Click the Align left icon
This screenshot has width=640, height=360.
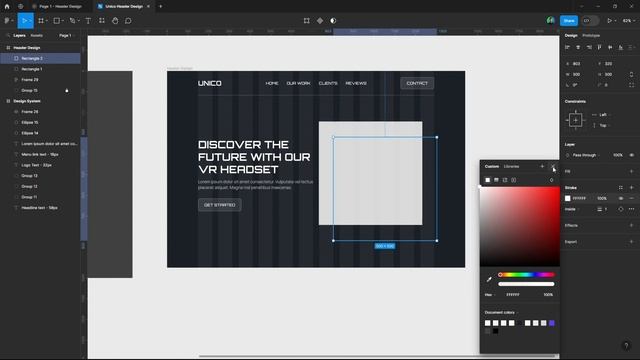(567, 47)
